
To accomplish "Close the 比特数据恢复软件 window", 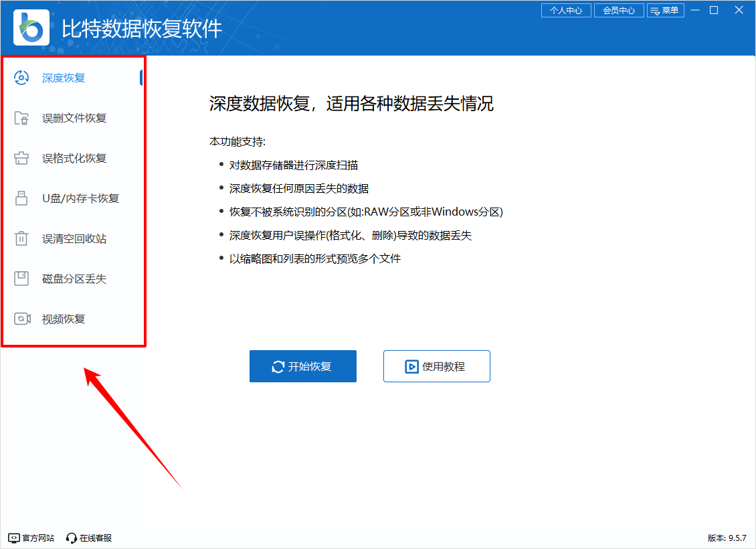I will tap(739, 10).
